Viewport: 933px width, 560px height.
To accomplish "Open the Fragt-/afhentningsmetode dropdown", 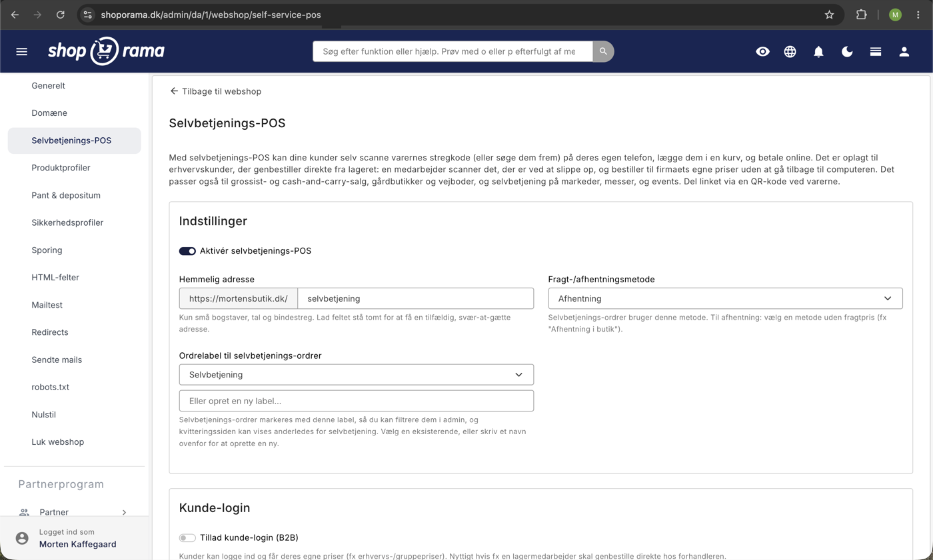I will pyautogui.click(x=725, y=298).
